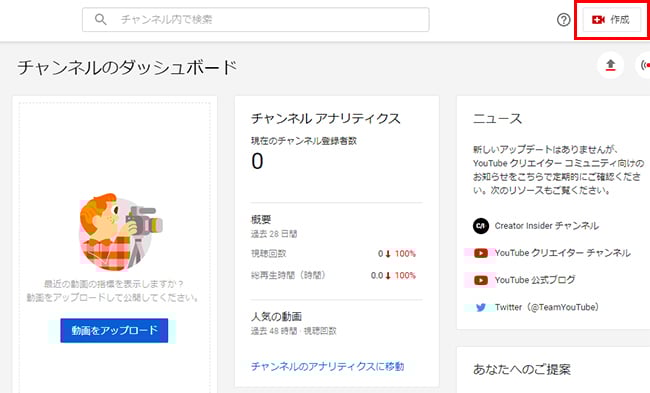Click the Twitter bird icon
Viewport: 650px width, 393px height.
481,308
